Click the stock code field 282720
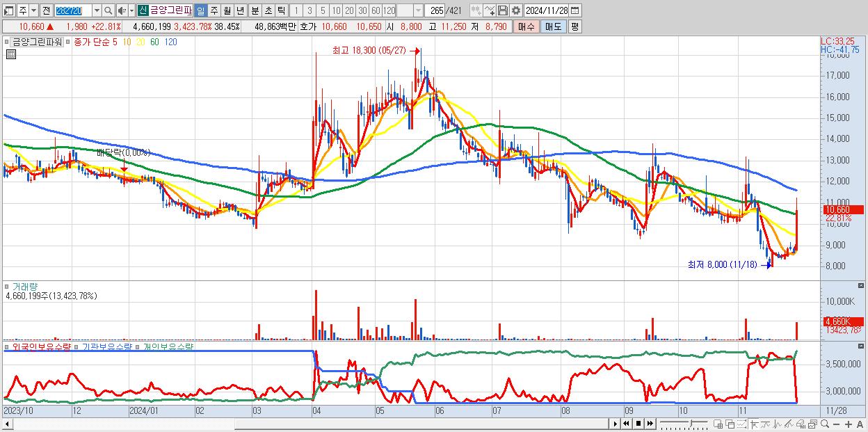Viewport: 868px width, 432px height. click(x=72, y=10)
